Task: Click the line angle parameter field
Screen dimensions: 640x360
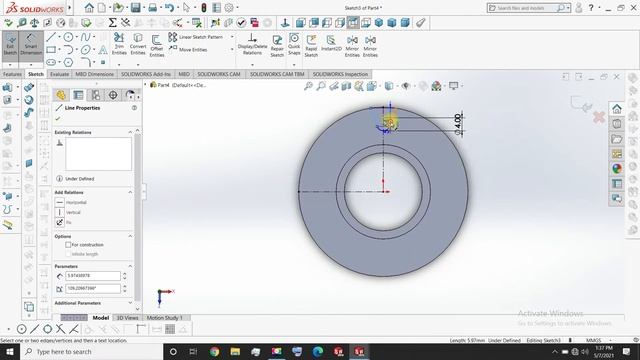Action: click(93, 289)
